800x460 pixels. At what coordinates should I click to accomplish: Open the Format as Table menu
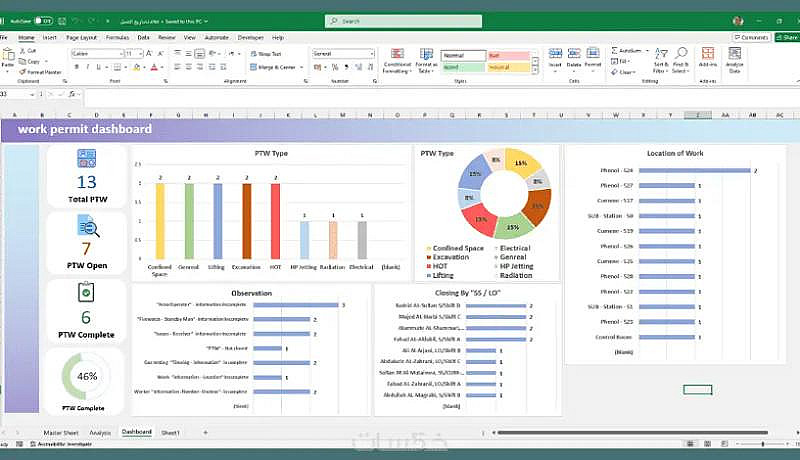[x=426, y=61]
